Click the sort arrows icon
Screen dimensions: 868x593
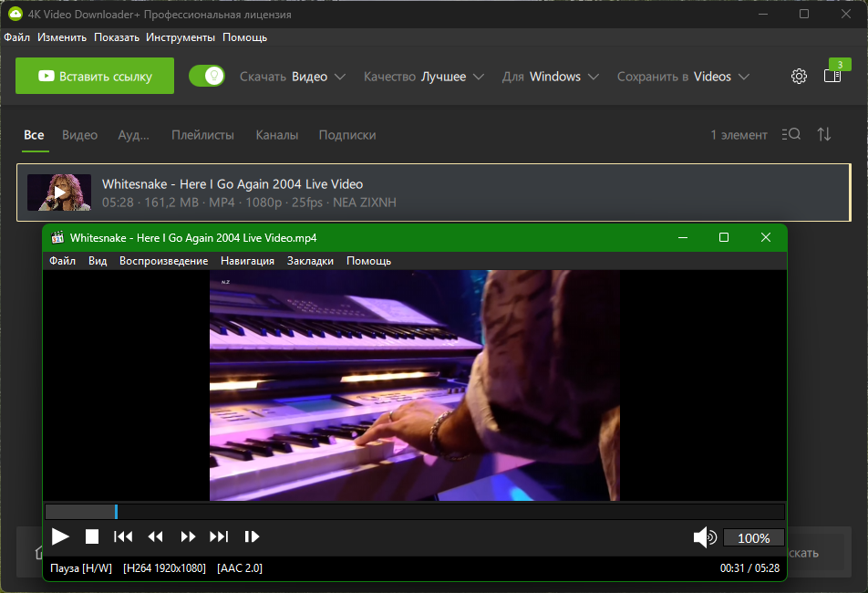click(823, 134)
